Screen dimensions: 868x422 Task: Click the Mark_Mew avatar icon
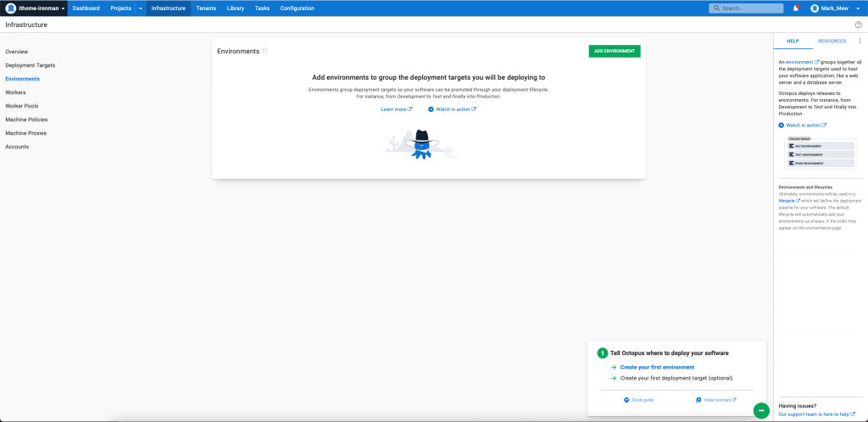click(x=815, y=8)
